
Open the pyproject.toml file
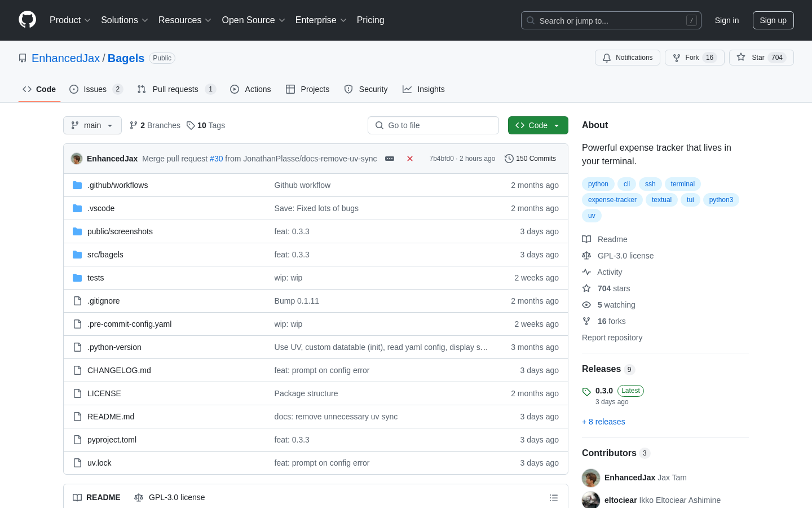pos(112,440)
